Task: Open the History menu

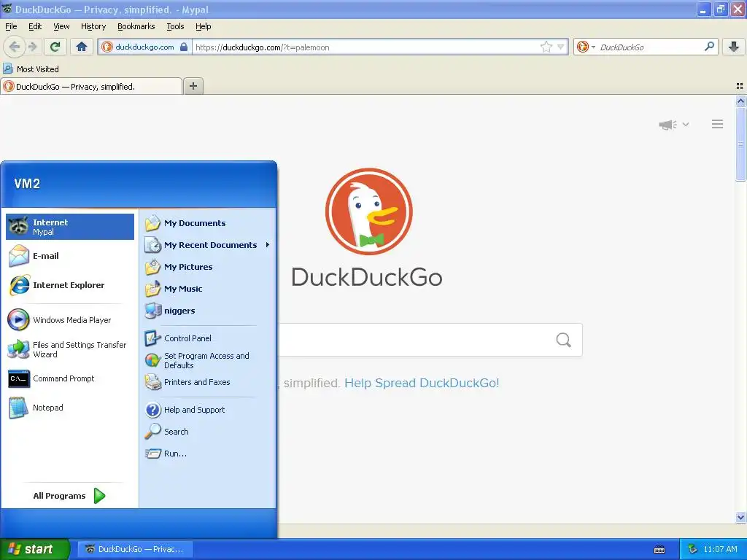Action: (x=93, y=26)
